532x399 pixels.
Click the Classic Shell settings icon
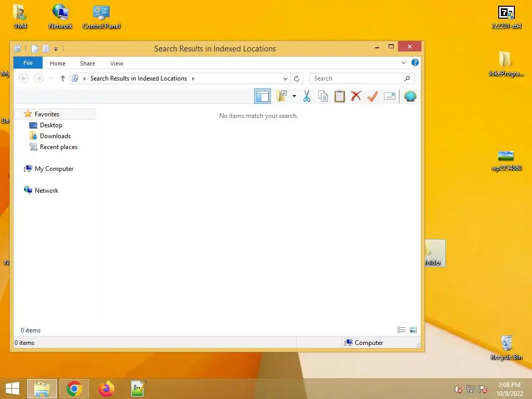(410, 96)
